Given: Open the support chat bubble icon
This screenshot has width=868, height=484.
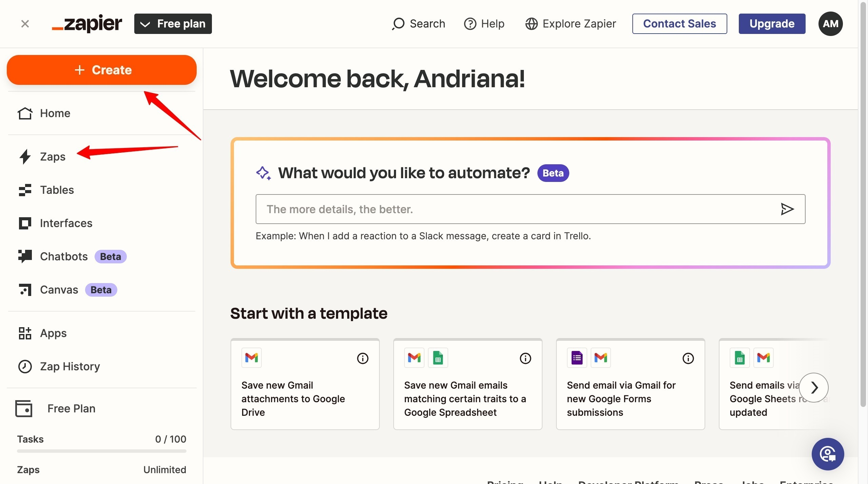Looking at the screenshot, I should click(x=828, y=454).
